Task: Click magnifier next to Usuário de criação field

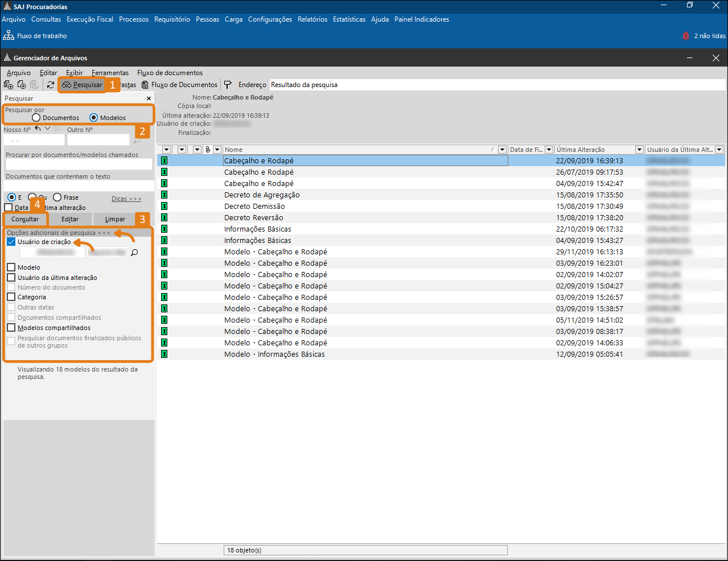Action: point(134,253)
